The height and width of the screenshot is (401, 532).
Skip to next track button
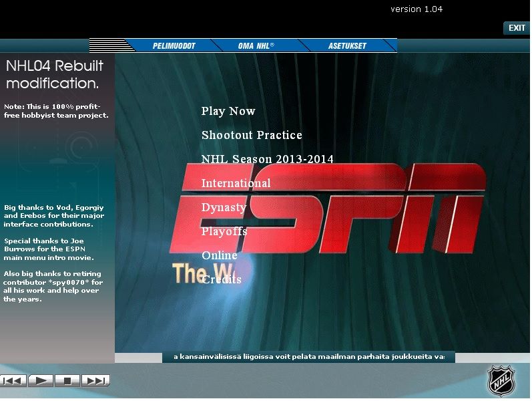click(95, 381)
